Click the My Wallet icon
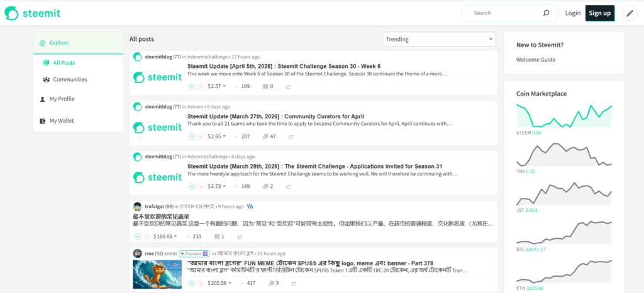 (x=42, y=121)
